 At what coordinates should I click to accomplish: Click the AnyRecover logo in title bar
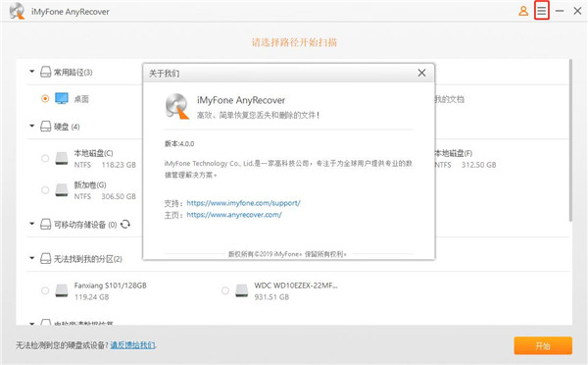click(17, 11)
